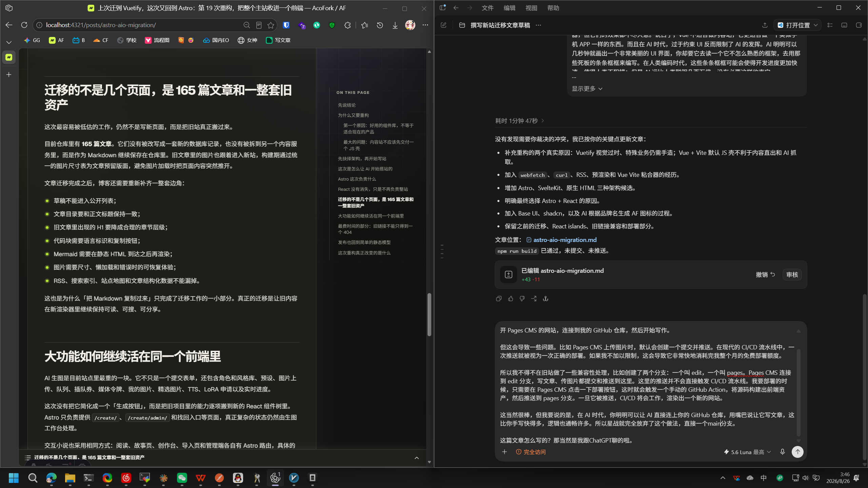Open the CF bookmark
Screen dimensions: 868x488
[x=101, y=40]
